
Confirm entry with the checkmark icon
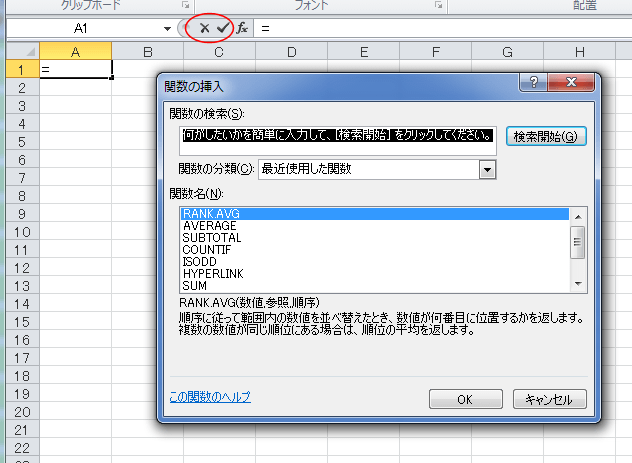[222, 28]
